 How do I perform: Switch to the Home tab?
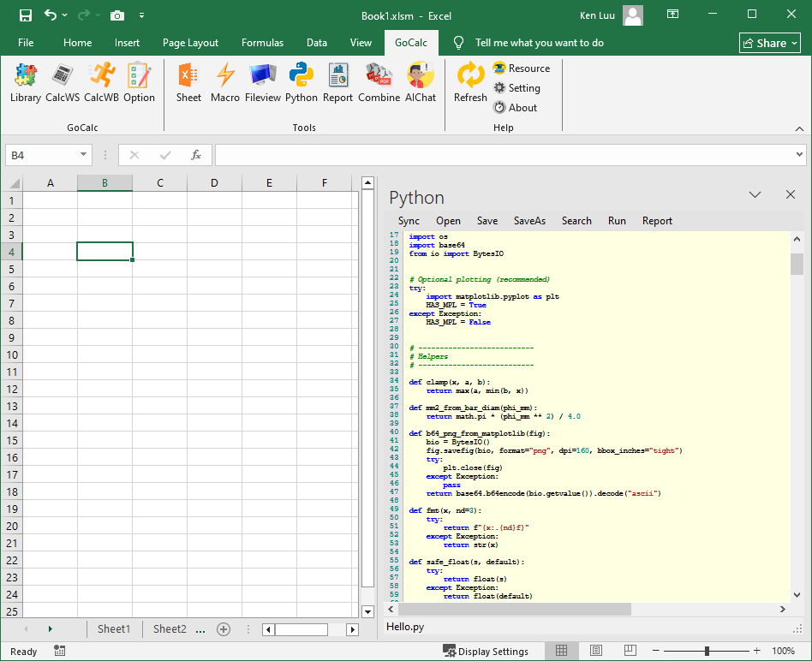point(78,43)
